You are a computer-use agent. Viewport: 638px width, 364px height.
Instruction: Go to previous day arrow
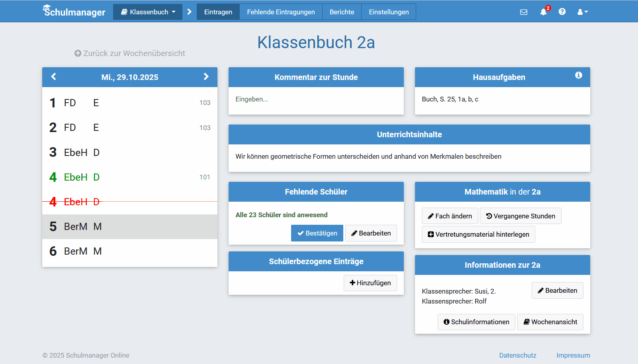(54, 77)
